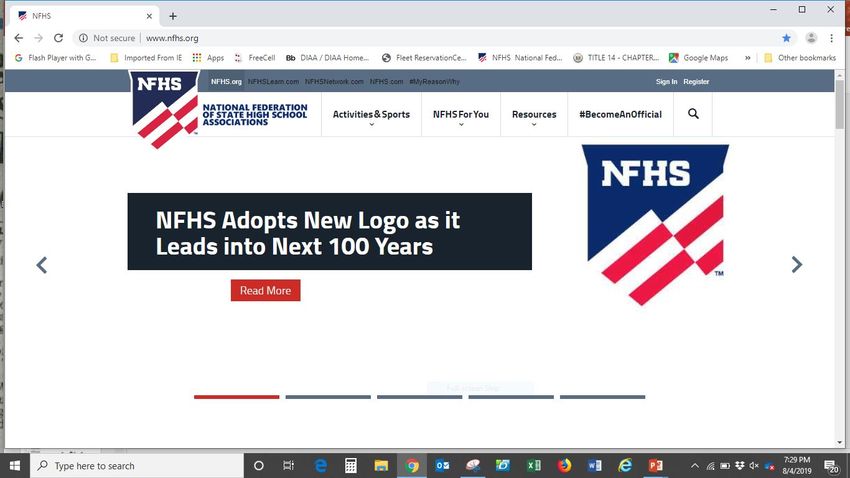Expand the Activities & Sports menu

(371, 115)
